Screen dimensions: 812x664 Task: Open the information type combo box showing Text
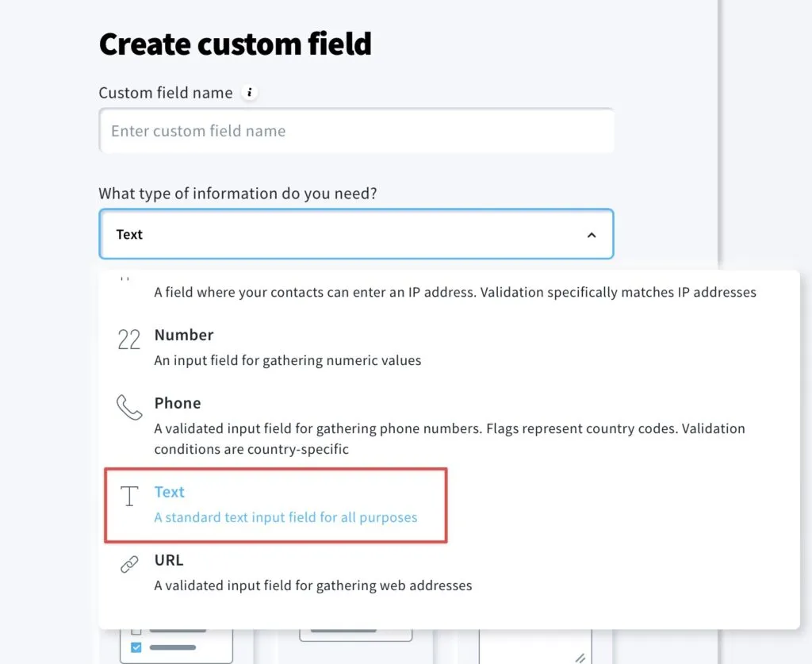tap(356, 234)
